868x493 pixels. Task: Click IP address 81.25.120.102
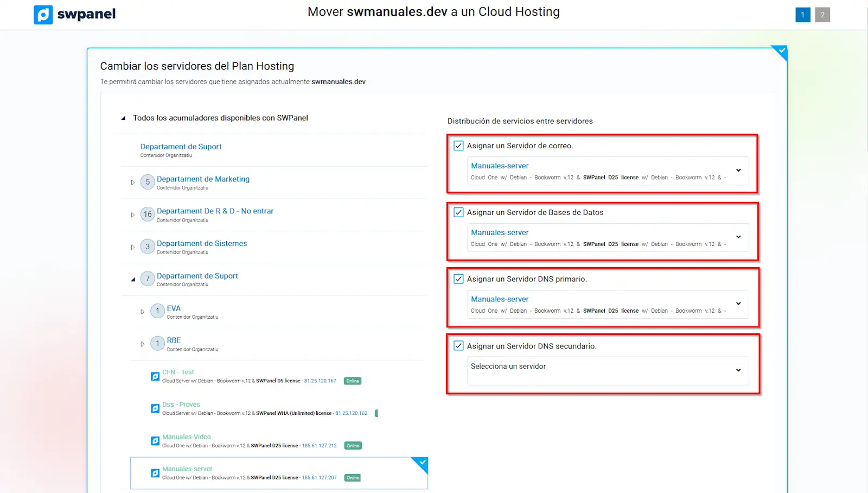click(x=351, y=413)
